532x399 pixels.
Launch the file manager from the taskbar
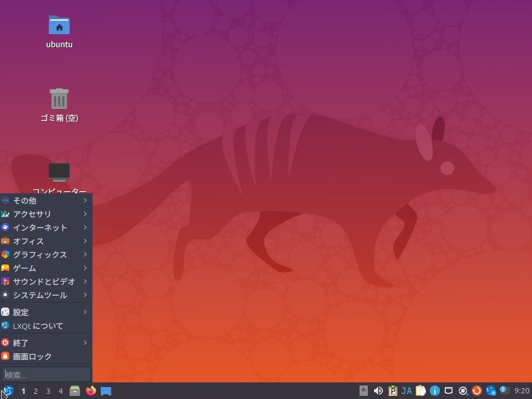point(75,391)
